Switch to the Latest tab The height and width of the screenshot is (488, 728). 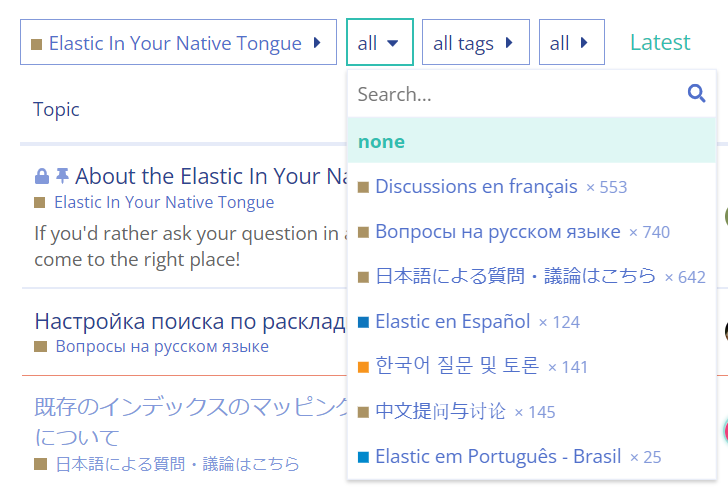tap(660, 43)
